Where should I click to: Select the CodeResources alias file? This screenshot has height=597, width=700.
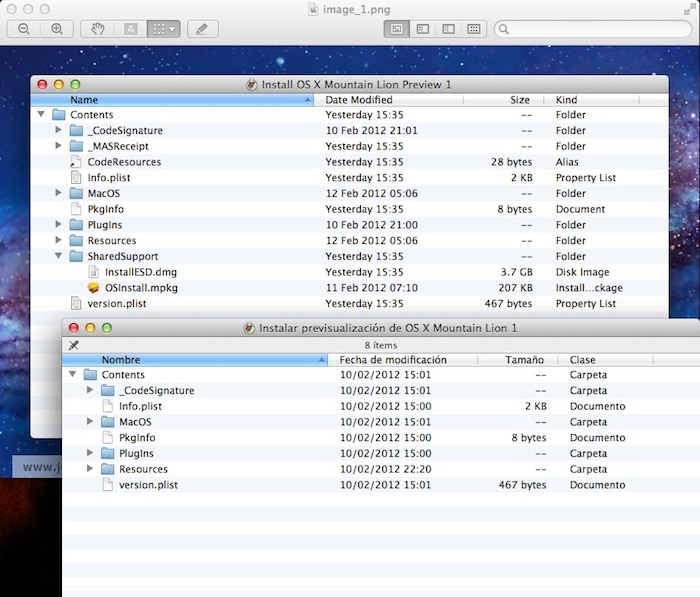click(124, 162)
